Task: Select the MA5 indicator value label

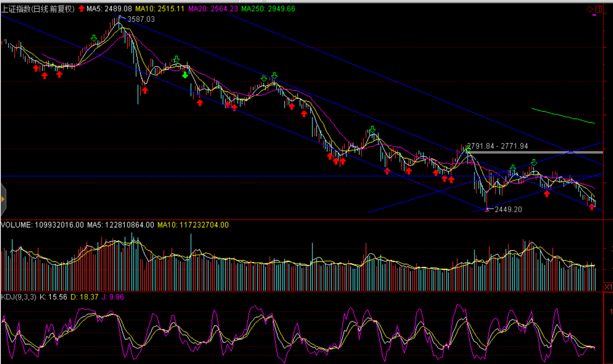Action: coord(109,9)
